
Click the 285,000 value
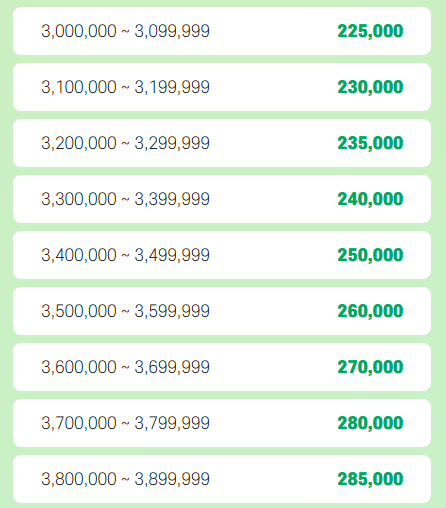click(x=370, y=479)
